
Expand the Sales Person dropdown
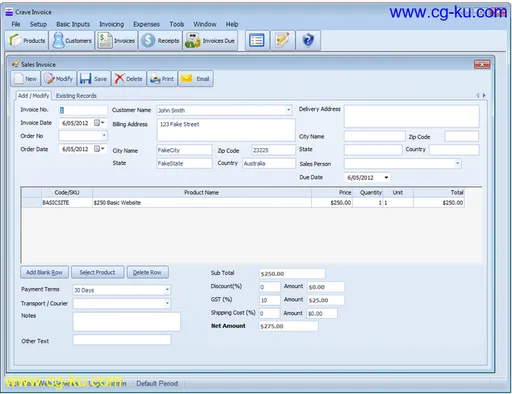click(x=458, y=163)
